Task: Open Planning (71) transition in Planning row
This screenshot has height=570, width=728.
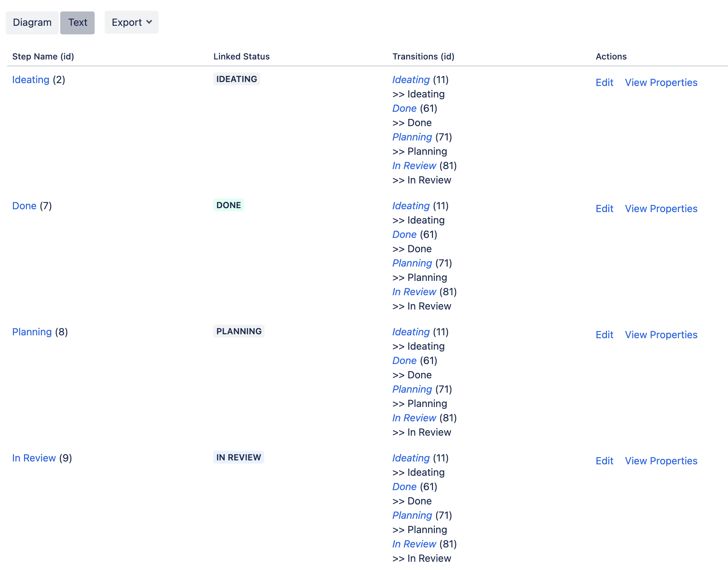Action: click(x=412, y=389)
